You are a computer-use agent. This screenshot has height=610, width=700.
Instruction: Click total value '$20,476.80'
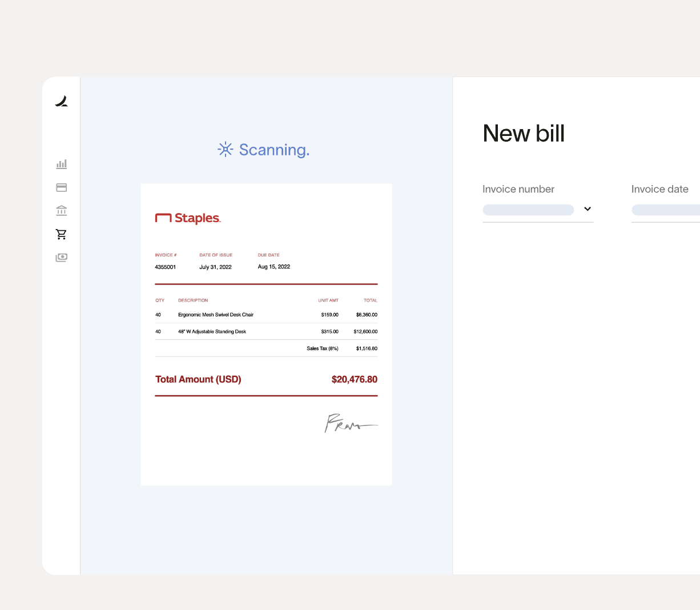pyautogui.click(x=355, y=379)
